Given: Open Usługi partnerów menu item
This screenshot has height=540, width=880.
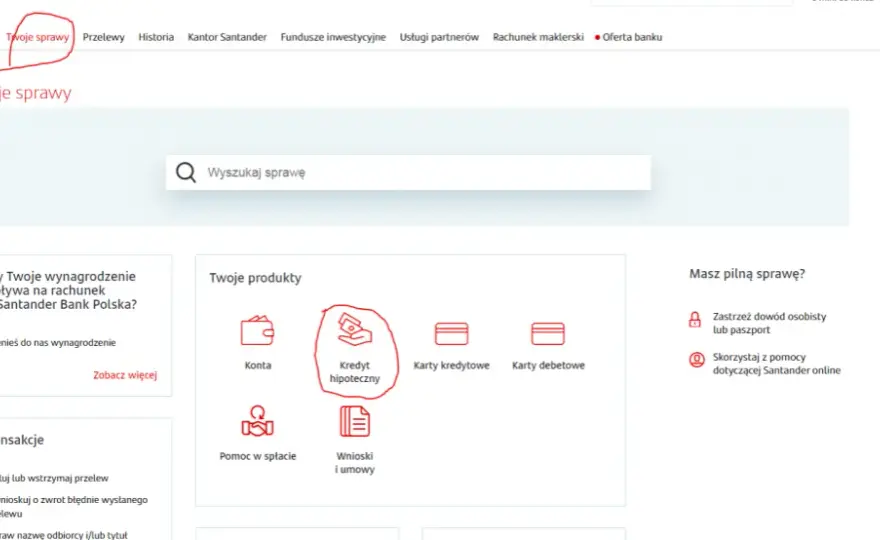Looking at the screenshot, I should (x=439, y=37).
